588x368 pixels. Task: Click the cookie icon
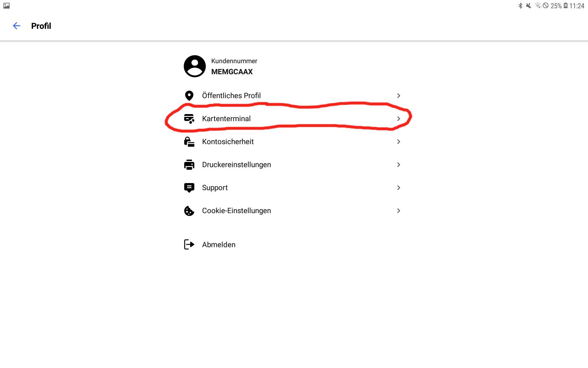point(189,211)
